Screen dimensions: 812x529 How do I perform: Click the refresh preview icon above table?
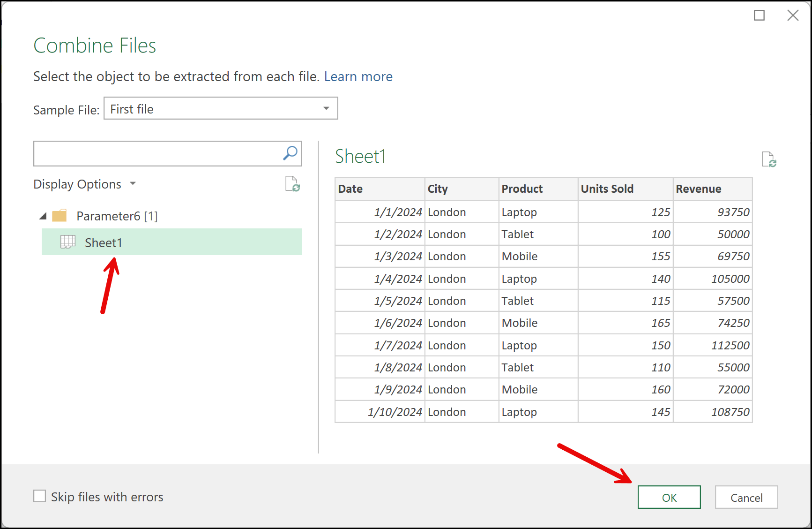pos(768,159)
